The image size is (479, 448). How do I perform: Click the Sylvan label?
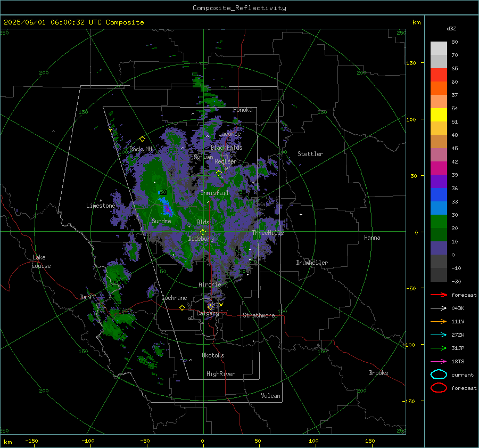click(203, 157)
